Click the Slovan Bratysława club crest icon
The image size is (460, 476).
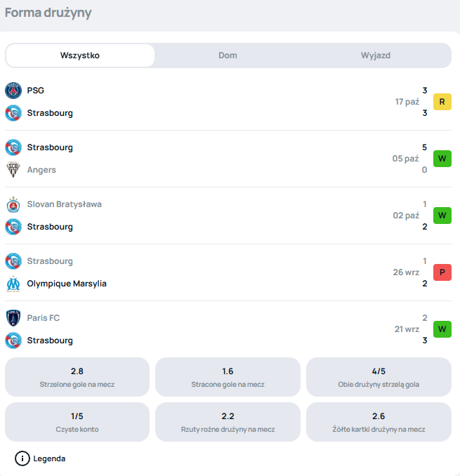pos(13,204)
